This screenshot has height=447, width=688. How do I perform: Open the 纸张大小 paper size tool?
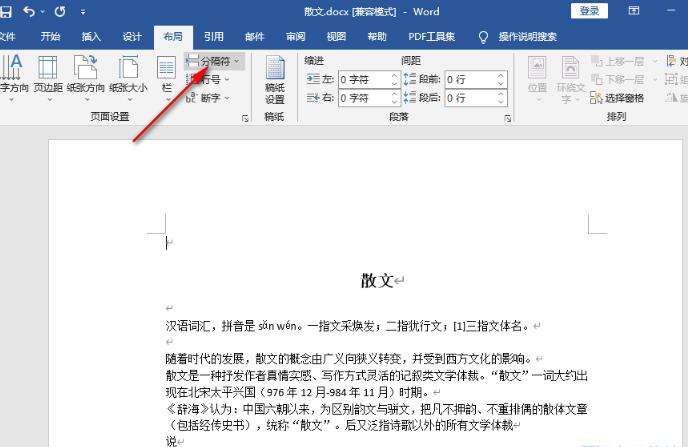coord(128,78)
